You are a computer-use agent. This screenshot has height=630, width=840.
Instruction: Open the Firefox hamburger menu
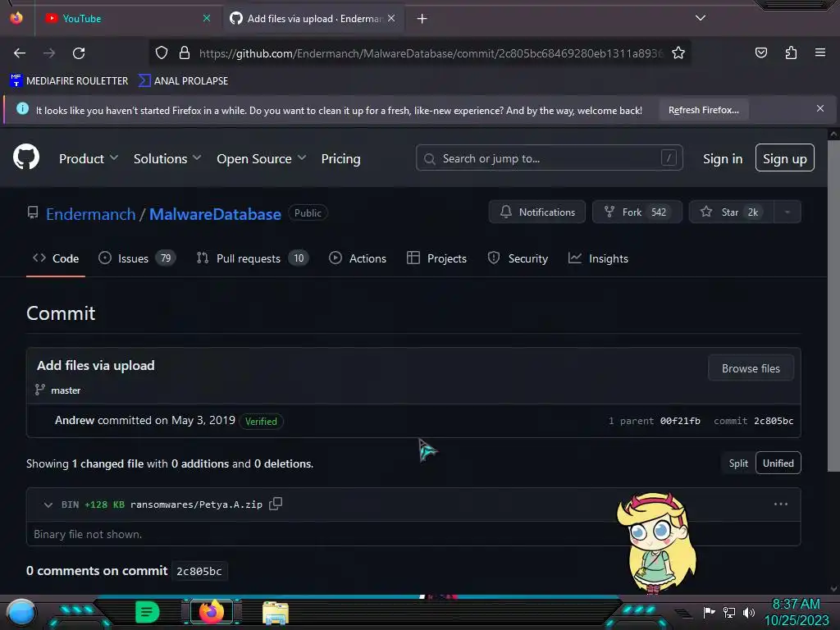pos(820,52)
